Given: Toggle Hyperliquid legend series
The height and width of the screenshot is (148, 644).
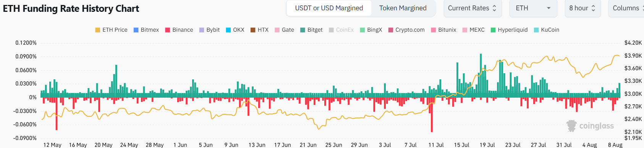Looking at the screenshot, I should point(509,30).
